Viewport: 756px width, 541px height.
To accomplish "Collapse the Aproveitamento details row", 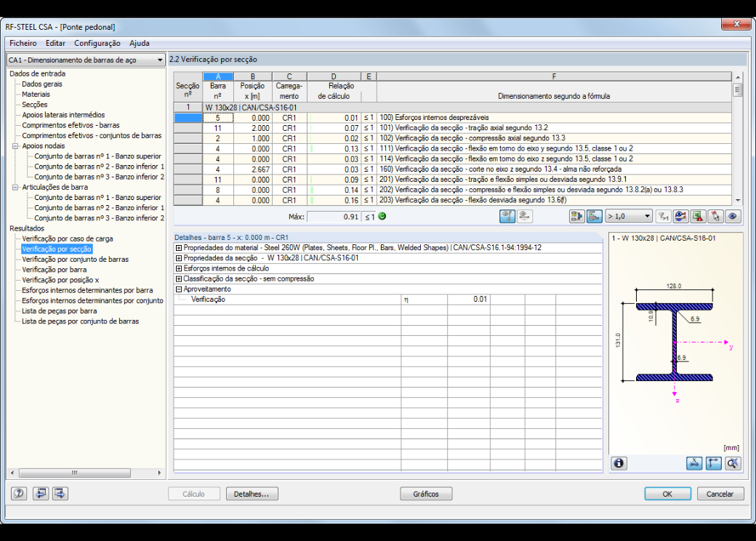I will (179, 289).
